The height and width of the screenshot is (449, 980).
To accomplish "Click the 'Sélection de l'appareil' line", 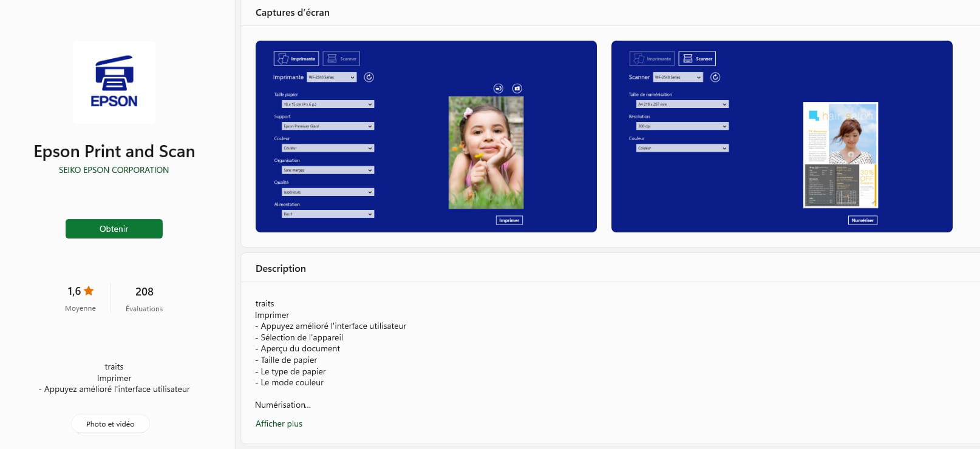I will click(x=299, y=337).
